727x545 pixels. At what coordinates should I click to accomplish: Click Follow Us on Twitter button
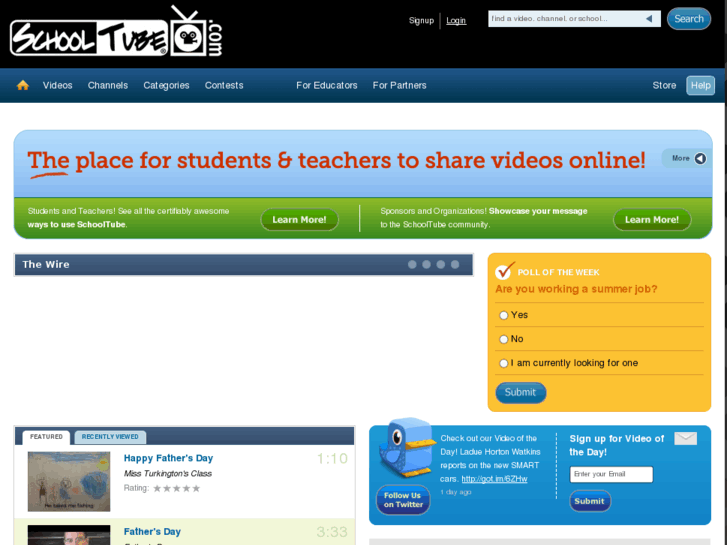click(403, 500)
